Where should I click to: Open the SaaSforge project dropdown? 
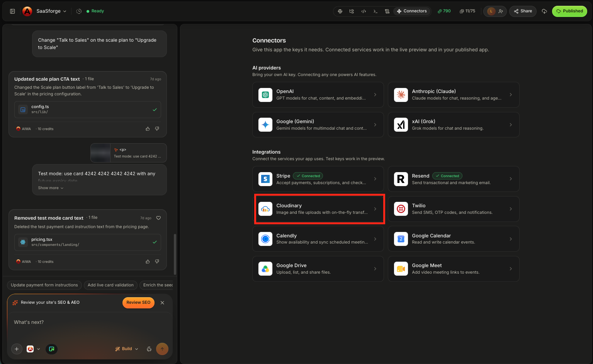pos(51,11)
